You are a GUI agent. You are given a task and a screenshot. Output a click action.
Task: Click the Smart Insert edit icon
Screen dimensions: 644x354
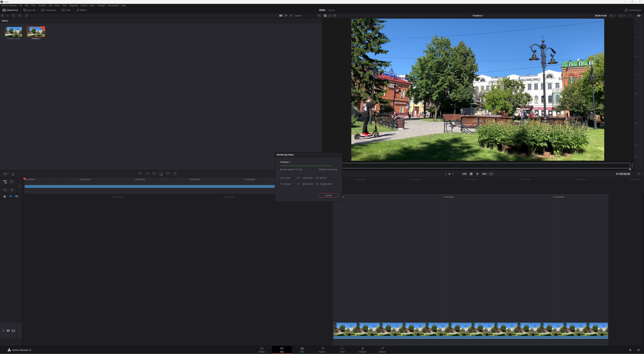click(140, 174)
